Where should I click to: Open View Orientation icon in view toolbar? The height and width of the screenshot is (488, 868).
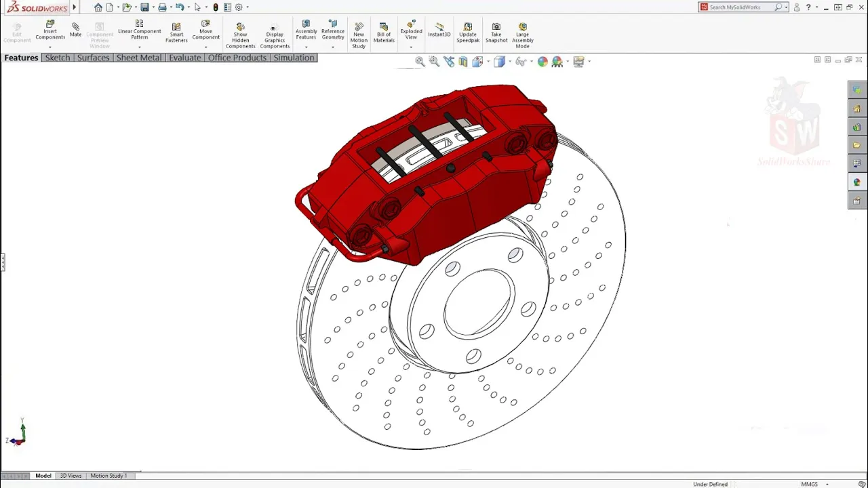click(x=477, y=62)
